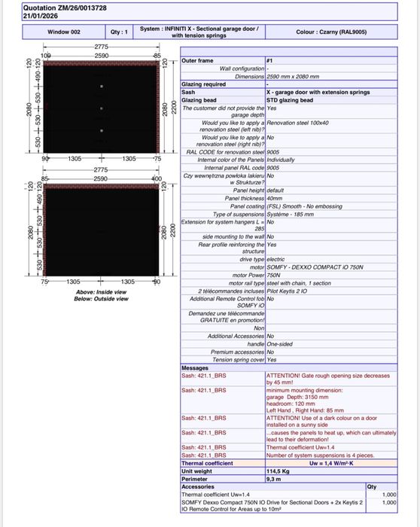Click the motor Power value 750N
Viewport: 420px width, 527px height.
[x=273, y=276]
